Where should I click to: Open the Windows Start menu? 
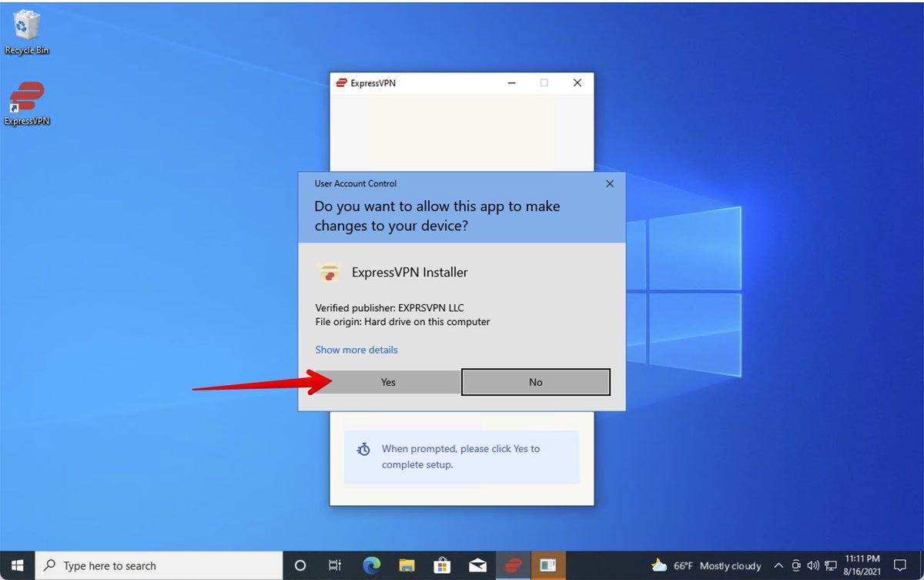point(18,565)
